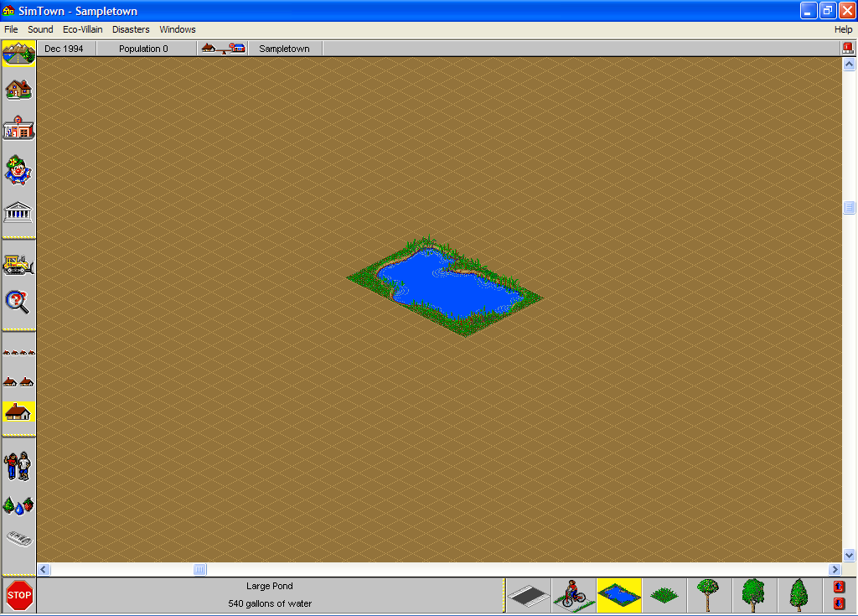Activate the yellow bulldozer tool
Viewport: 858px width, 616px height.
pyautogui.click(x=18, y=265)
